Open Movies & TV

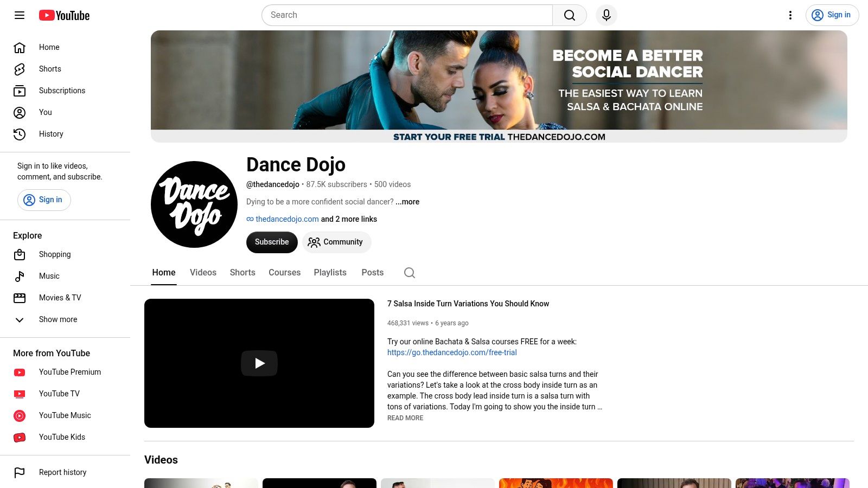pyautogui.click(x=65, y=298)
